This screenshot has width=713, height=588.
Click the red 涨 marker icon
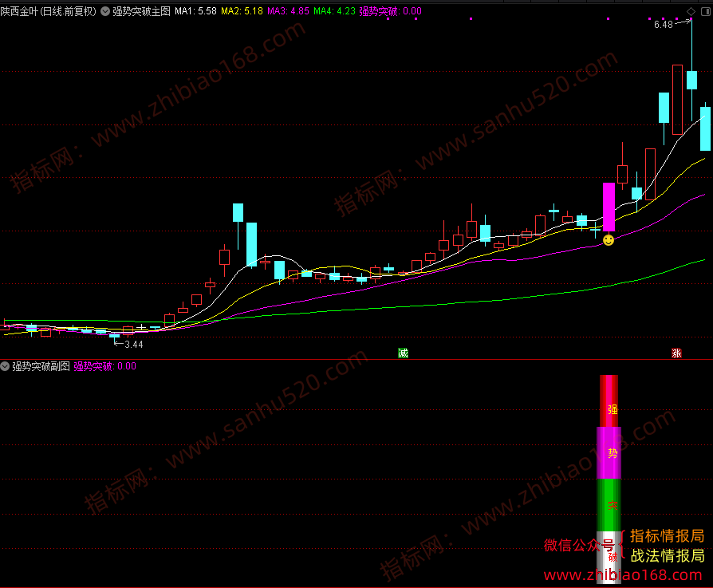point(676,353)
